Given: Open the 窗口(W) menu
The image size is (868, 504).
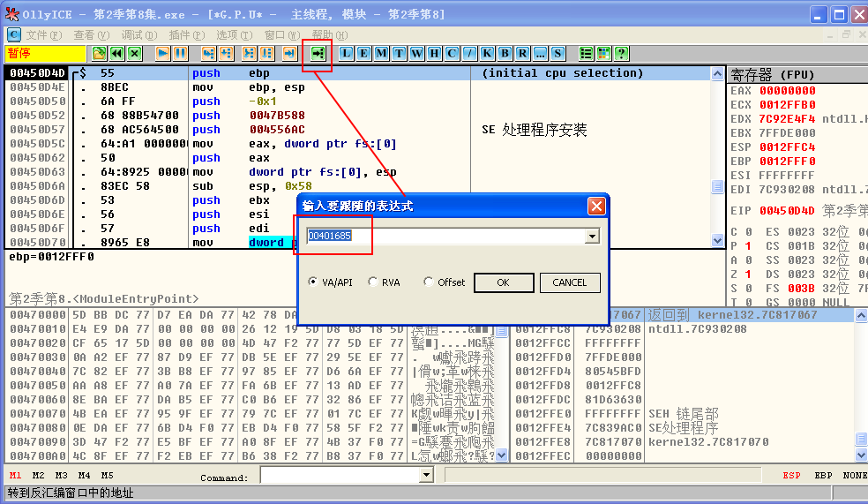Looking at the screenshot, I should 282,35.
